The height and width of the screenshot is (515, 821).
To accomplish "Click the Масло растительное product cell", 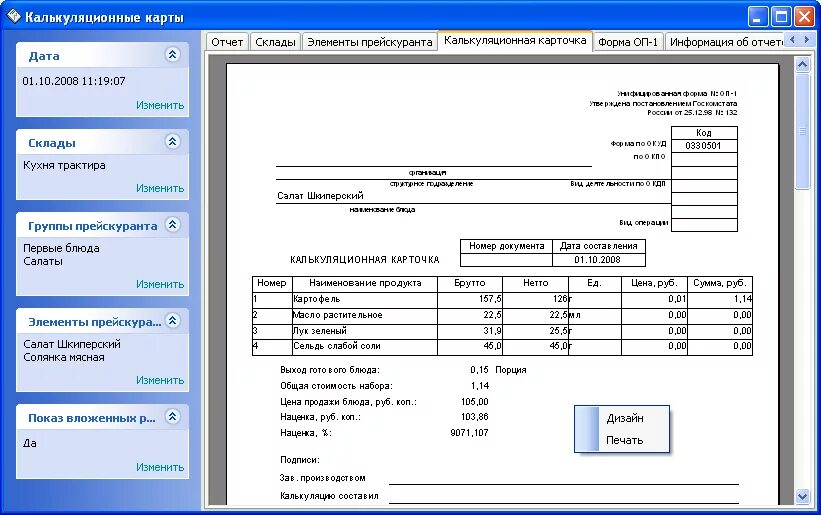I will (364, 315).
